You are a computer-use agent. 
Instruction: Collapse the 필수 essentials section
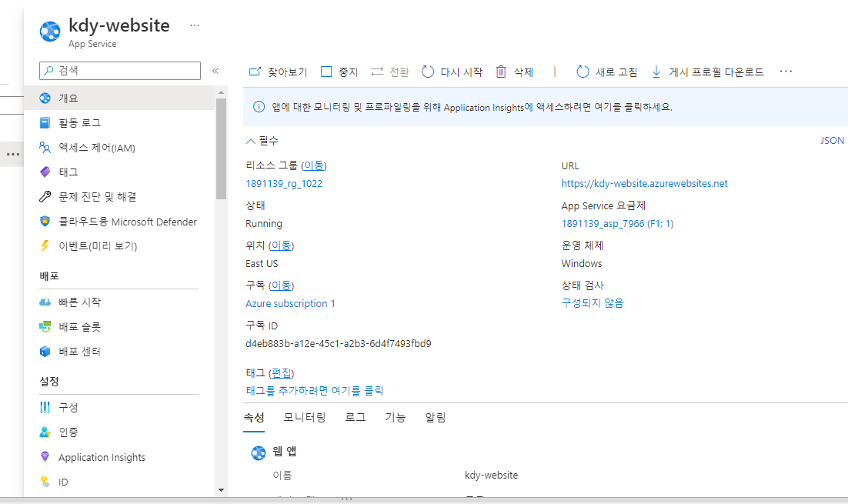pyautogui.click(x=262, y=141)
